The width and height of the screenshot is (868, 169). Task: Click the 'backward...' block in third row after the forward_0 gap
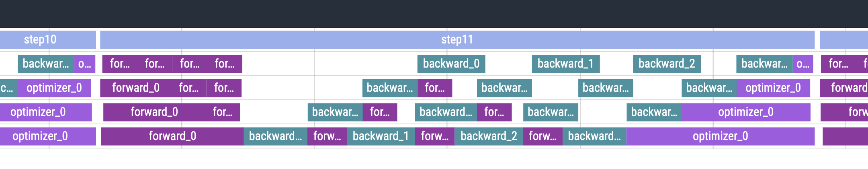coord(335,112)
